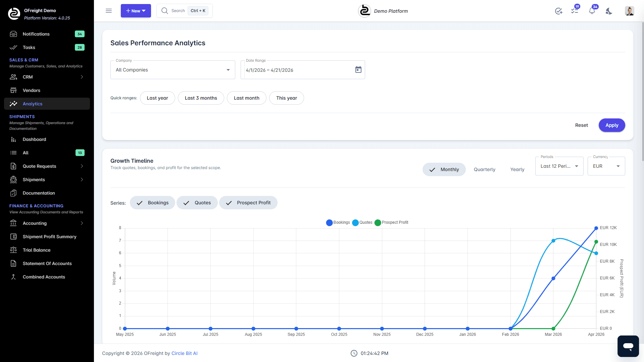Open the Circle Bit AI link
This screenshot has width=644, height=362.
[x=184, y=353]
